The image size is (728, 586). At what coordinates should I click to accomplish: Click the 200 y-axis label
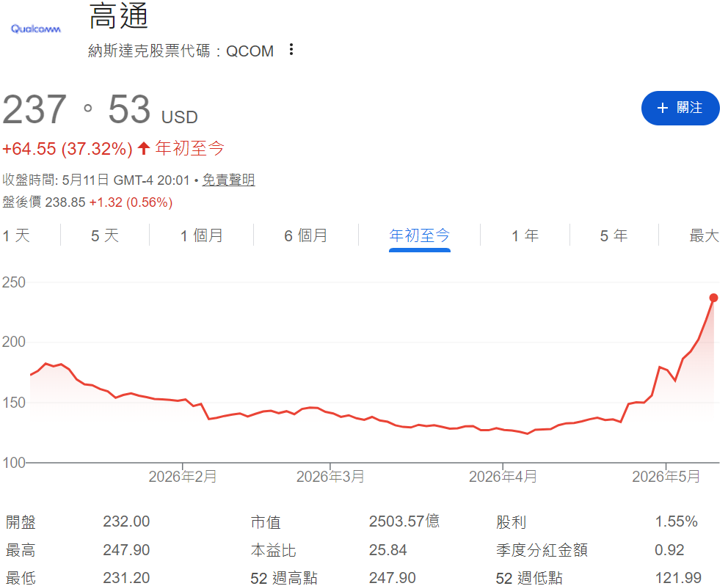(13, 342)
